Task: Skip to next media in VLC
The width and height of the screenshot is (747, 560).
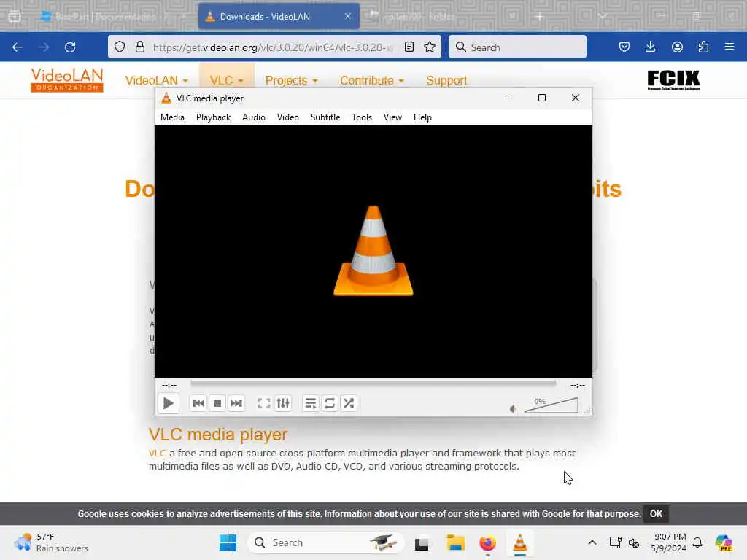Action: 236,403
